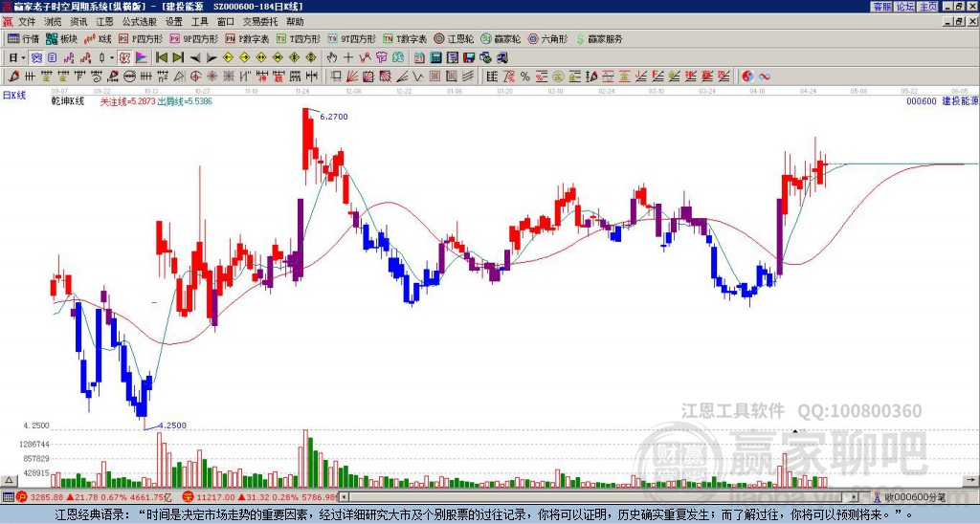
Task: Select the red pen drawing tool icon
Action: [x=11, y=76]
